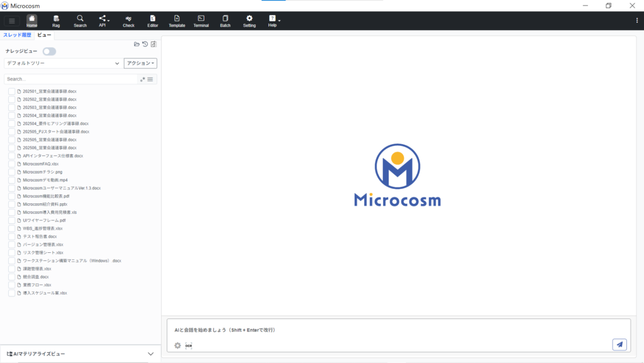Select file MicrocosmユーザーマニュアルVer.1.3.docx

click(x=62, y=188)
